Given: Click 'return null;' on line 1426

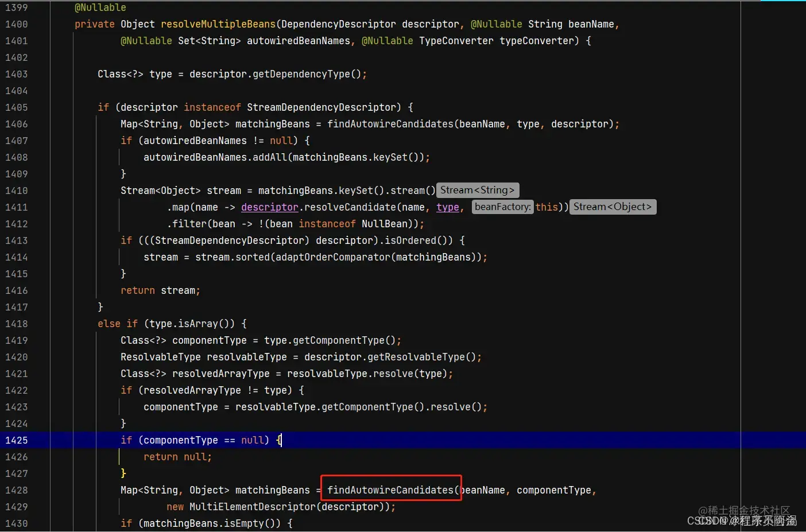Looking at the screenshot, I should point(178,457).
